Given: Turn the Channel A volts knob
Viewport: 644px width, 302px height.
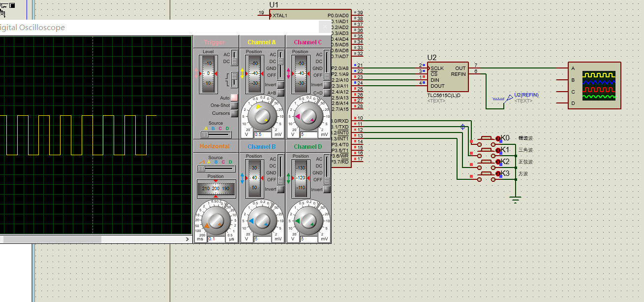Looking at the screenshot, I should coord(262,115).
